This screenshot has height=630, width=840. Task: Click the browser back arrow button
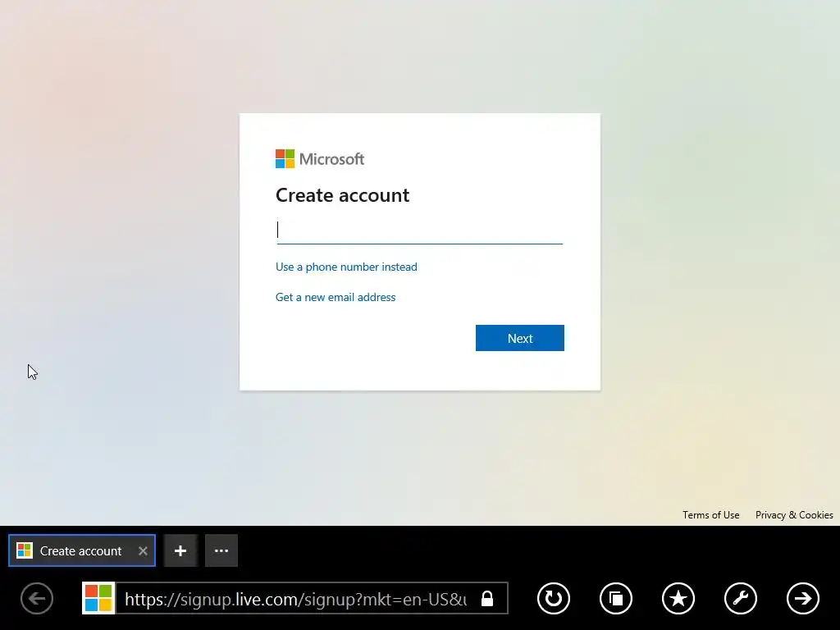tap(37, 598)
